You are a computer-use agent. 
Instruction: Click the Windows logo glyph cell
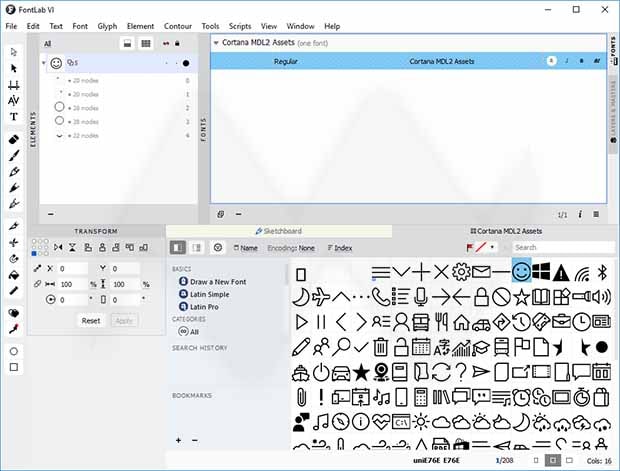541,271
